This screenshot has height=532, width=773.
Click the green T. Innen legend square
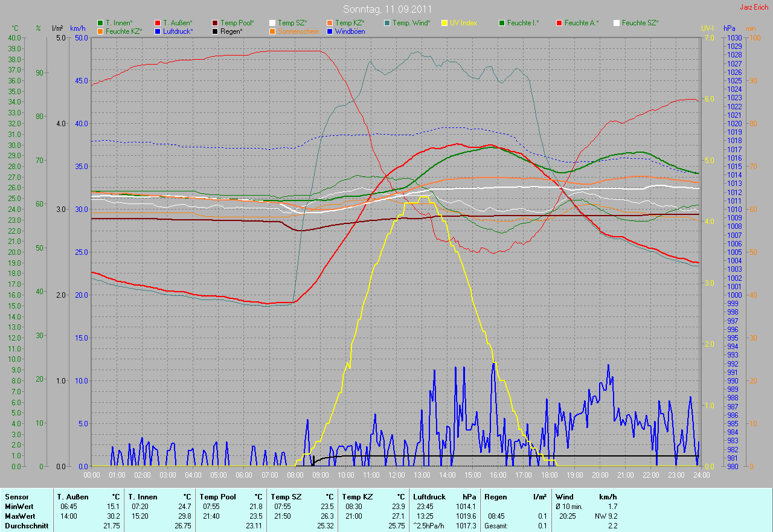(100, 23)
